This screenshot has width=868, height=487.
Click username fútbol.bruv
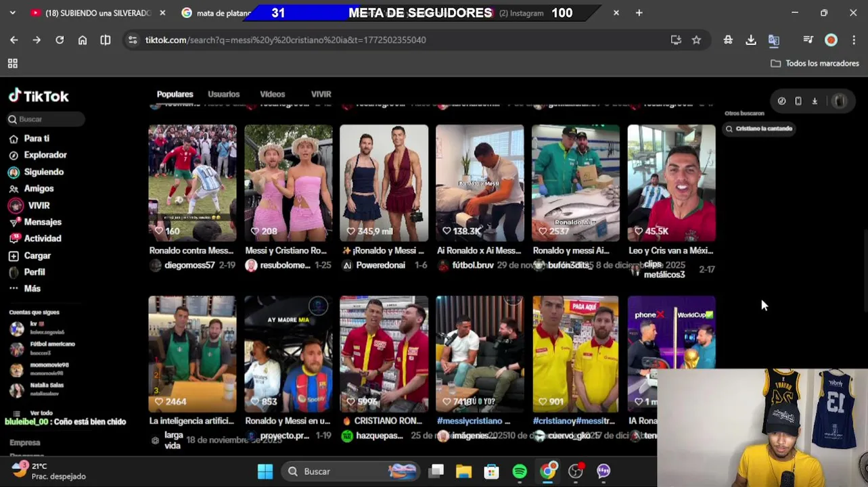(473, 265)
